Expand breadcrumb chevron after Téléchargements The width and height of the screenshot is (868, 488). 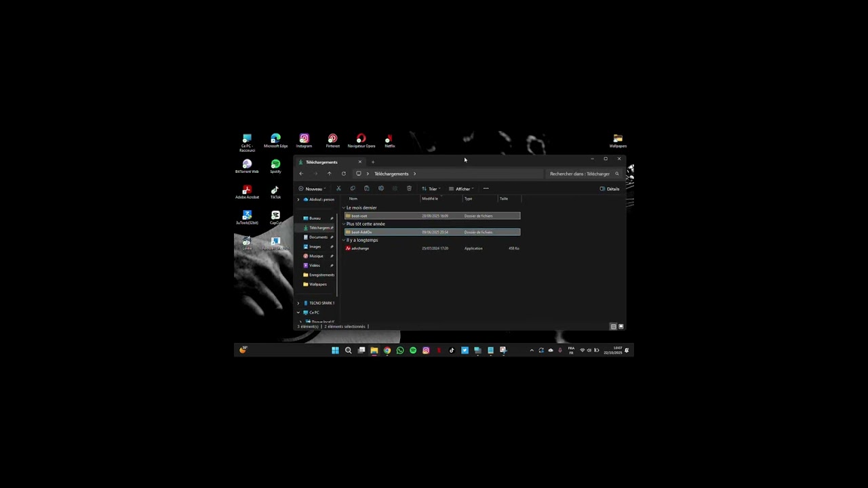[414, 174]
